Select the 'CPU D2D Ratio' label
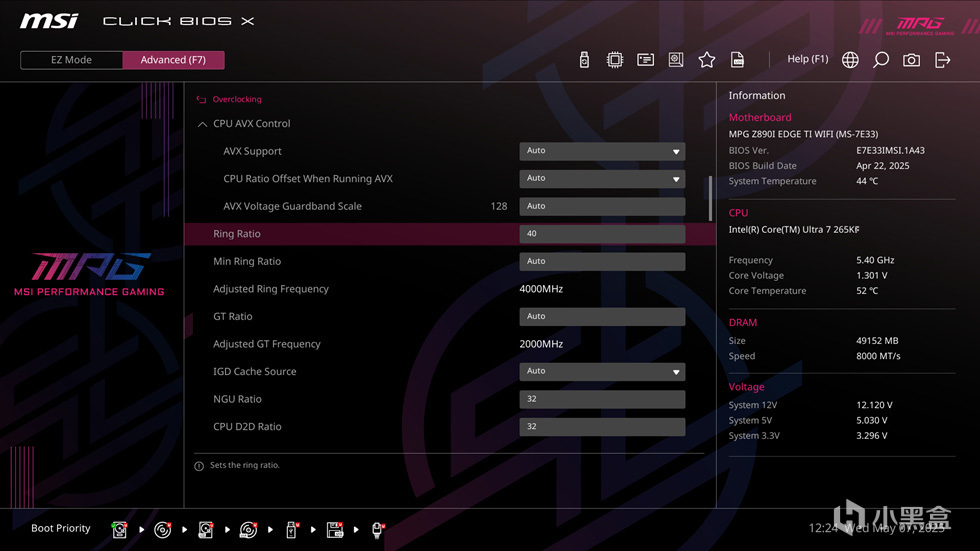Screen dimensions: 980x551 click(247, 427)
